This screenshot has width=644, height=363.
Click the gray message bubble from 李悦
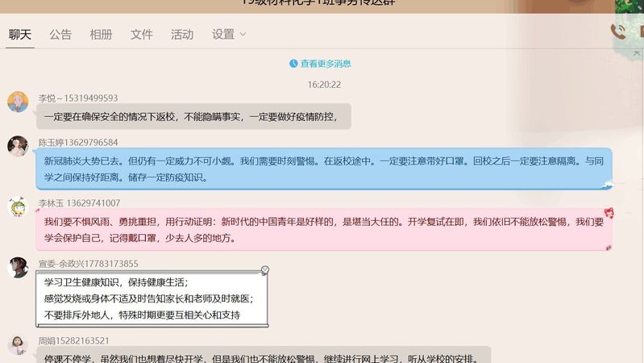pyautogui.click(x=193, y=116)
